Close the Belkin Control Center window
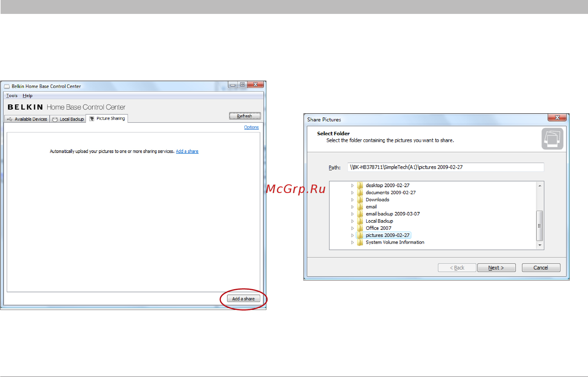The height and width of the screenshot is (377, 588). (x=256, y=85)
